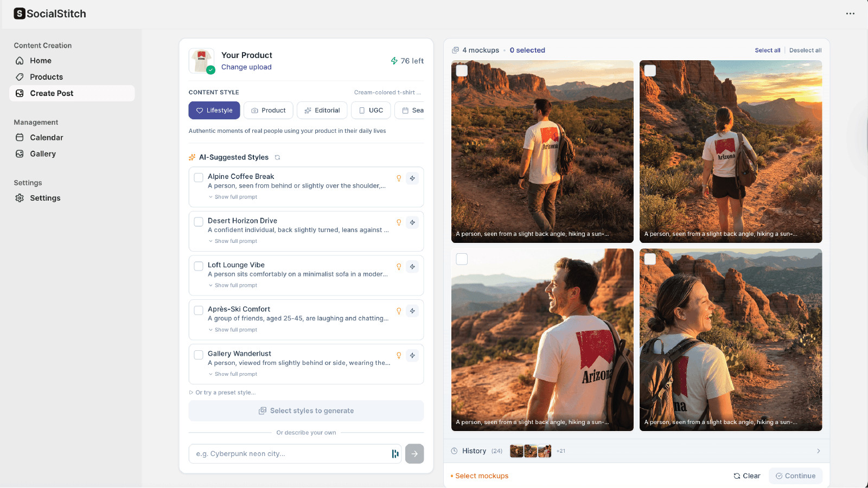Open the three-dot menu at top right
The height and width of the screenshot is (488, 868).
click(x=850, y=14)
